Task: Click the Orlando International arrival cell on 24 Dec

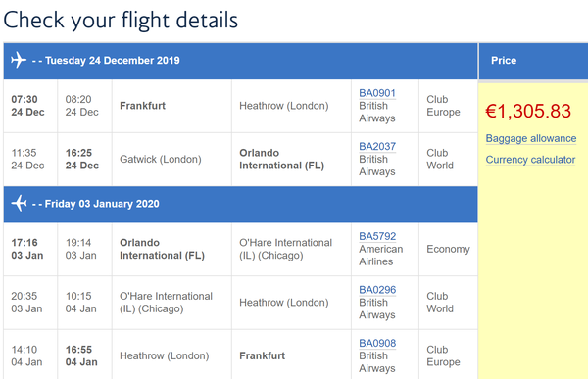Action: point(291,159)
